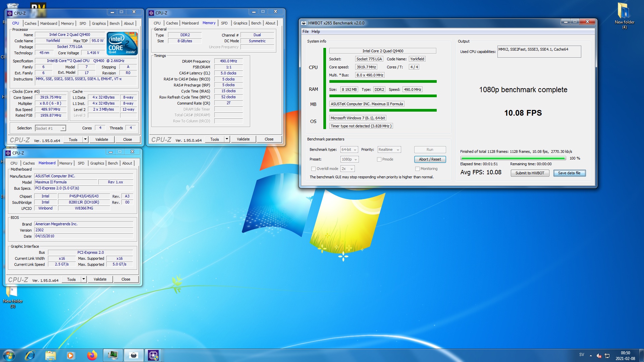Toggle the Pmode checkbox

click(379, 160)
